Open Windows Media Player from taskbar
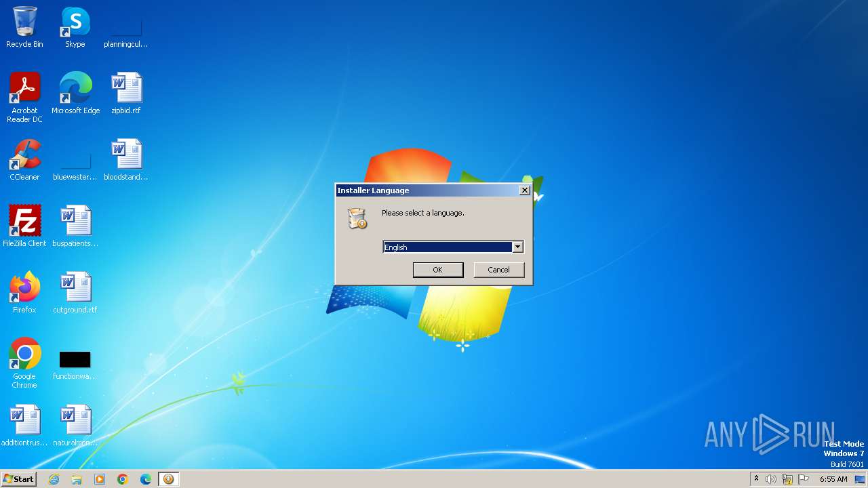 coord(100,479)
